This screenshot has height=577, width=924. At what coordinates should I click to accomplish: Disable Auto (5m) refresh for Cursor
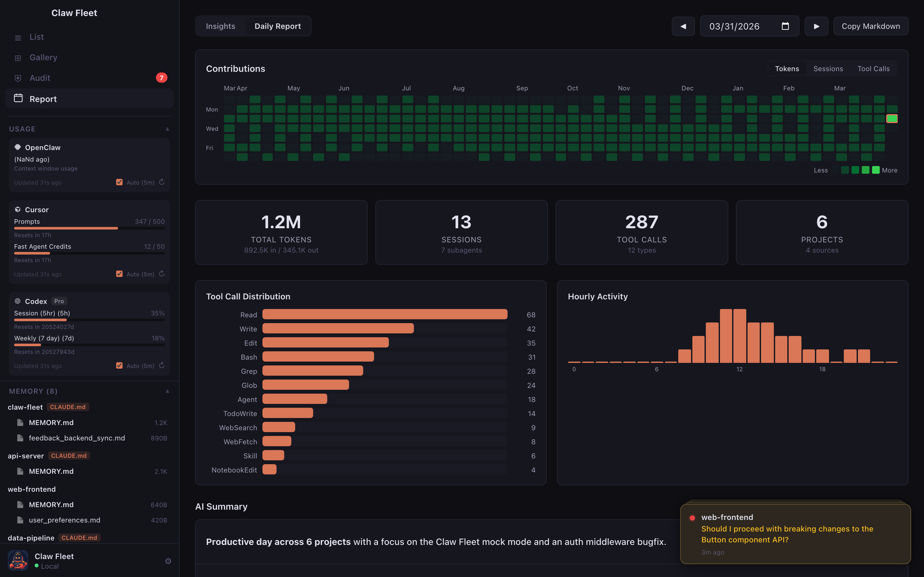119,274
